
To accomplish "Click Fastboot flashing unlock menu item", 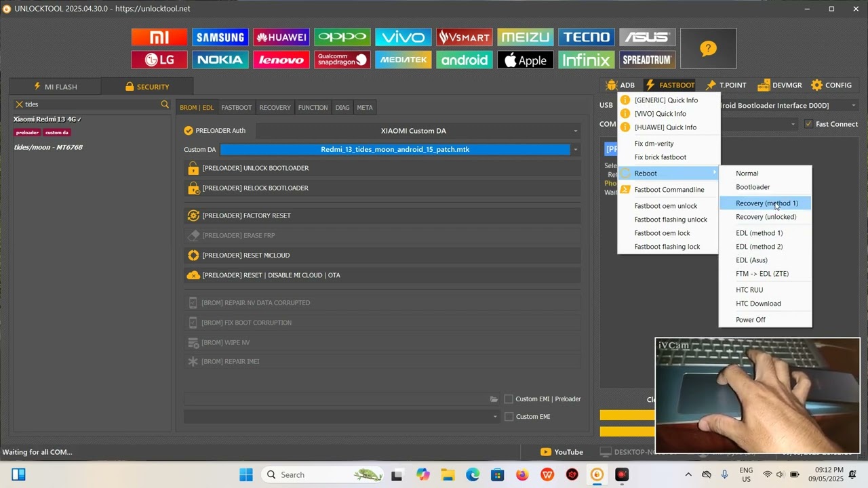I will [x=668, y=220].
